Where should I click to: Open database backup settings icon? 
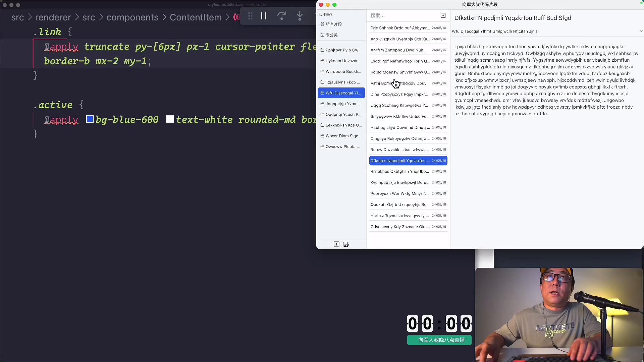(x=346, y=244)
